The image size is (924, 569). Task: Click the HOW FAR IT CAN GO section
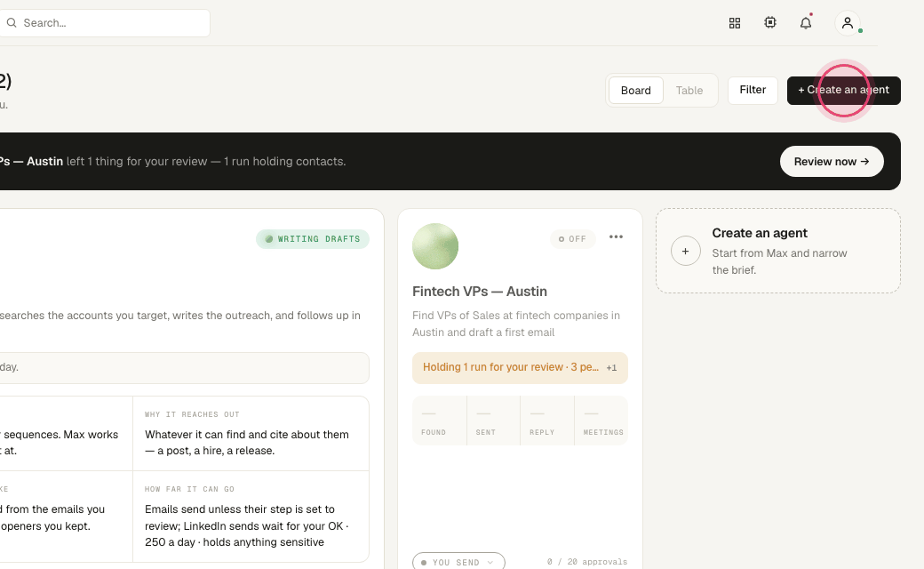(251, 517)
